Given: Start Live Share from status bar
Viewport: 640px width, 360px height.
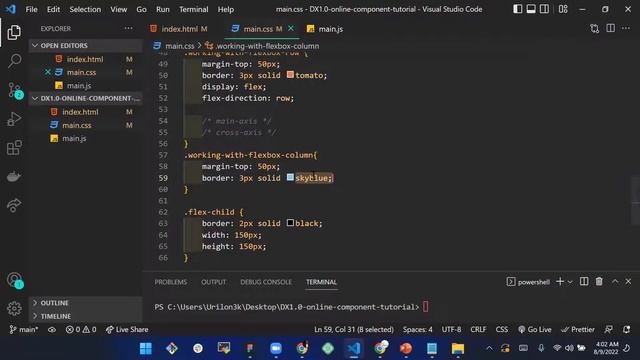Looking at the screenshot, I should point(127,329).
